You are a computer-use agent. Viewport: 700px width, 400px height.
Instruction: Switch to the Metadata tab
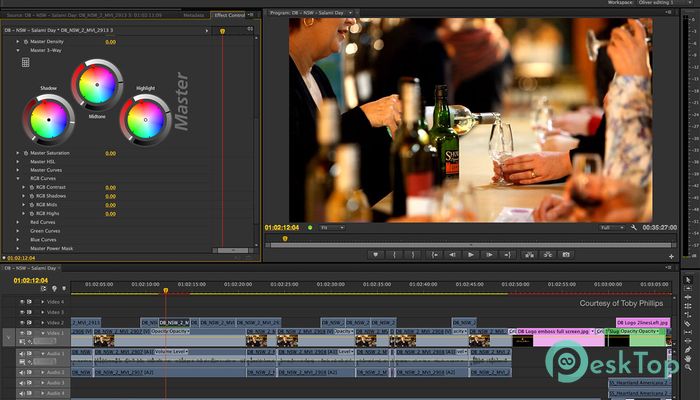[x=194, y=15]
